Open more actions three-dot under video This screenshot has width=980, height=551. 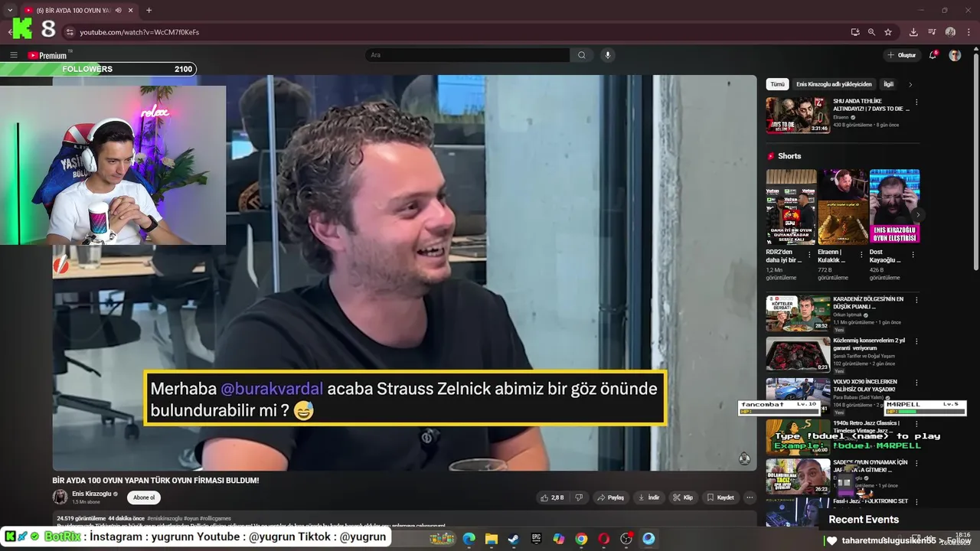750,497
